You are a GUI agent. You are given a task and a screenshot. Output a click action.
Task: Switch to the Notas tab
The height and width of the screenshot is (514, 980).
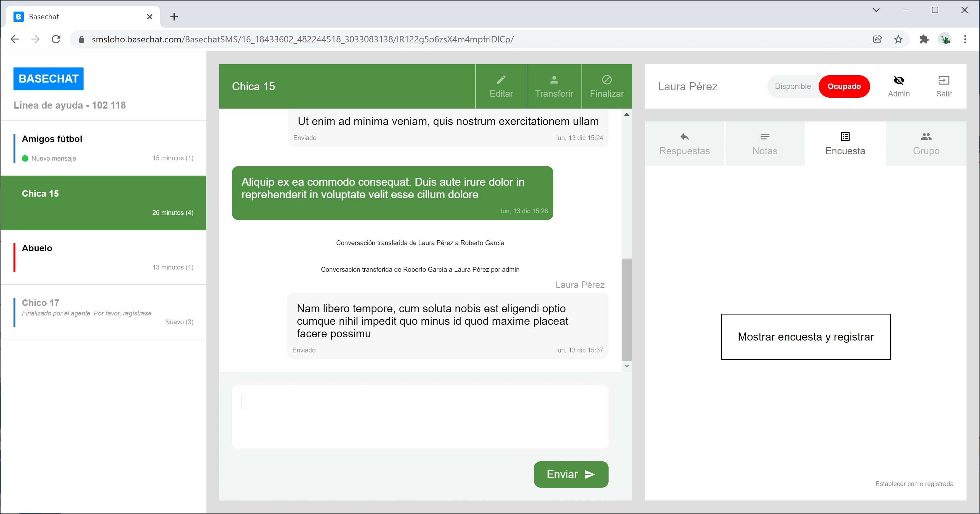pos(765,144)
